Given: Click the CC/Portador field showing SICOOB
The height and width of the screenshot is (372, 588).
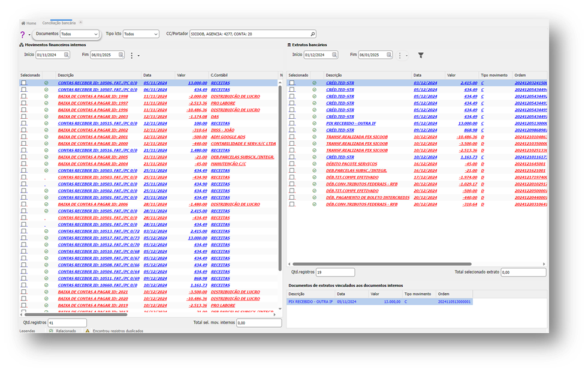Looking at the screenshot, I should (253, 34).
